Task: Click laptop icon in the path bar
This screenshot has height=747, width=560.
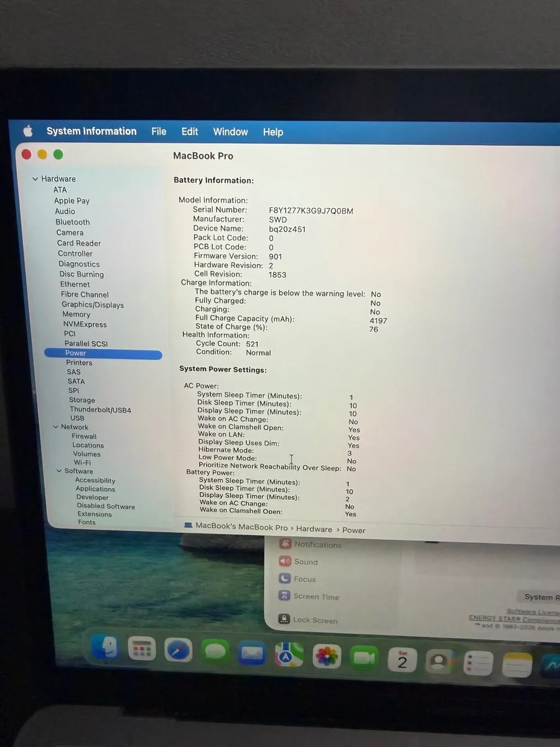Action: (189, 525)
